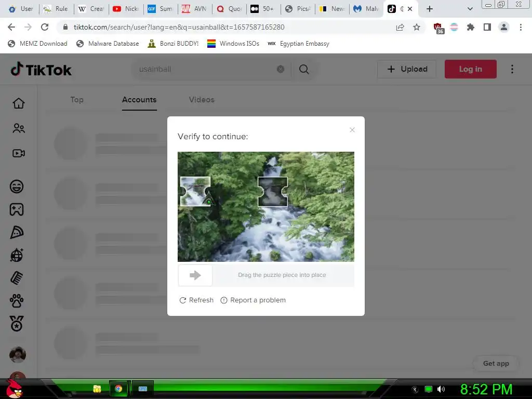The width and height of the screenshot is (532, 399).
Task: Close the active TikTok tab
Action: coord(410,9)
